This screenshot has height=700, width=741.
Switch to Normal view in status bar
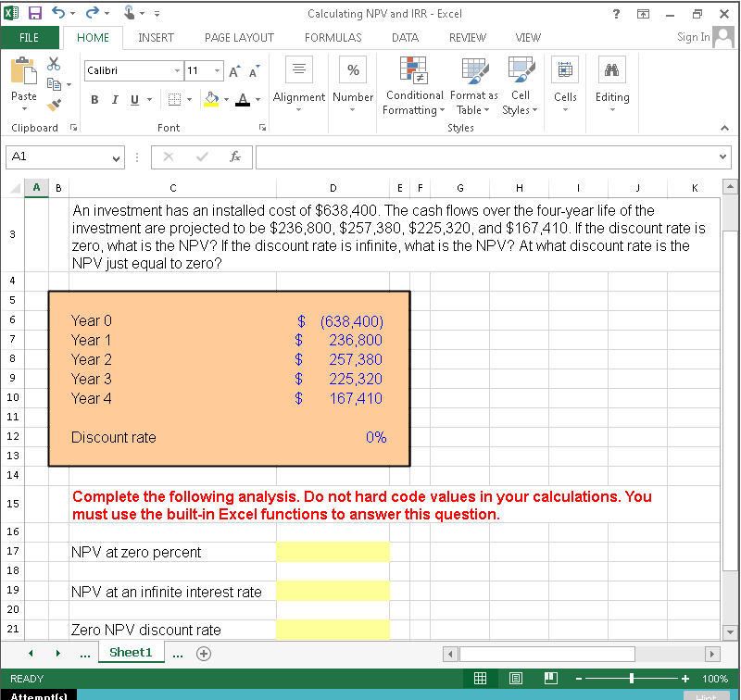point(480,679)
